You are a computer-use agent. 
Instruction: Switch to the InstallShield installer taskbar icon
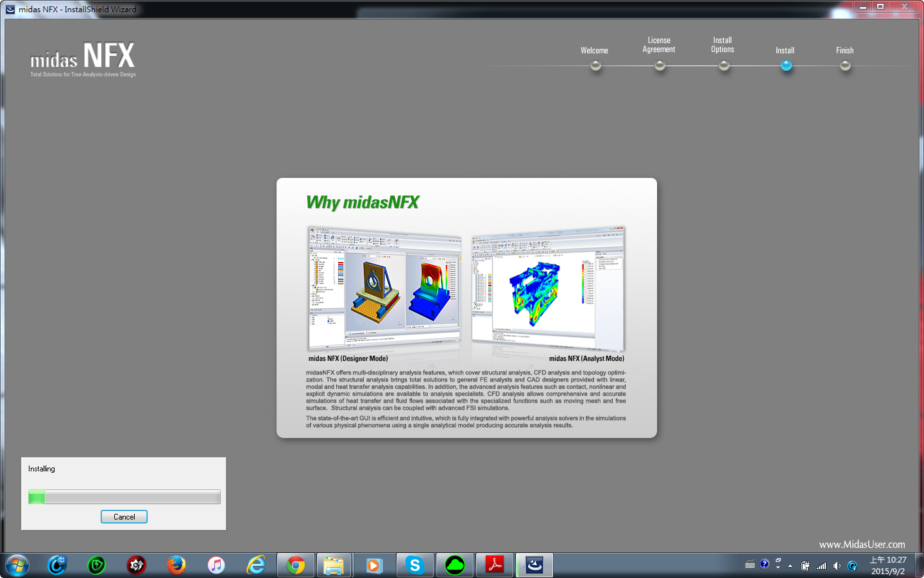tap(534, 565)
